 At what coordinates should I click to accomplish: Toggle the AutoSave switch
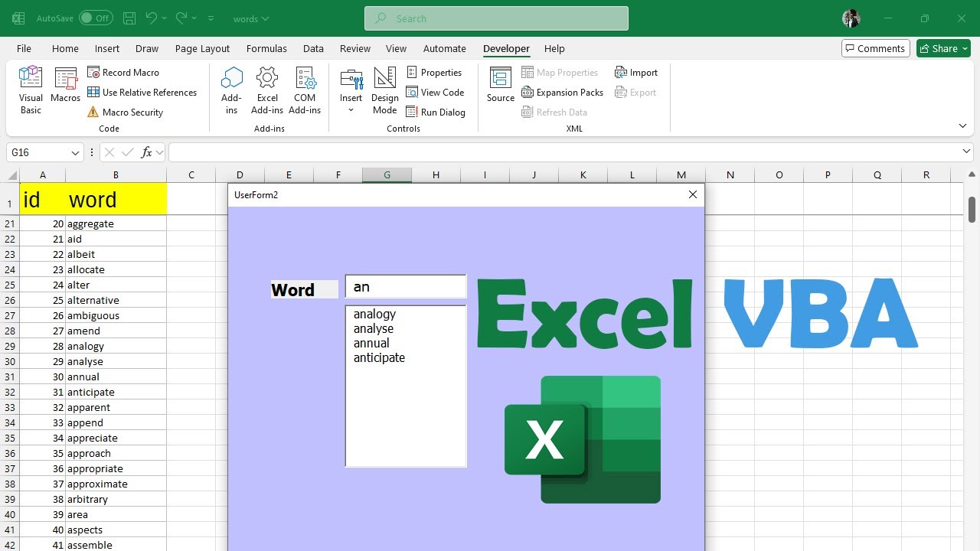click(x=96, y=18)
